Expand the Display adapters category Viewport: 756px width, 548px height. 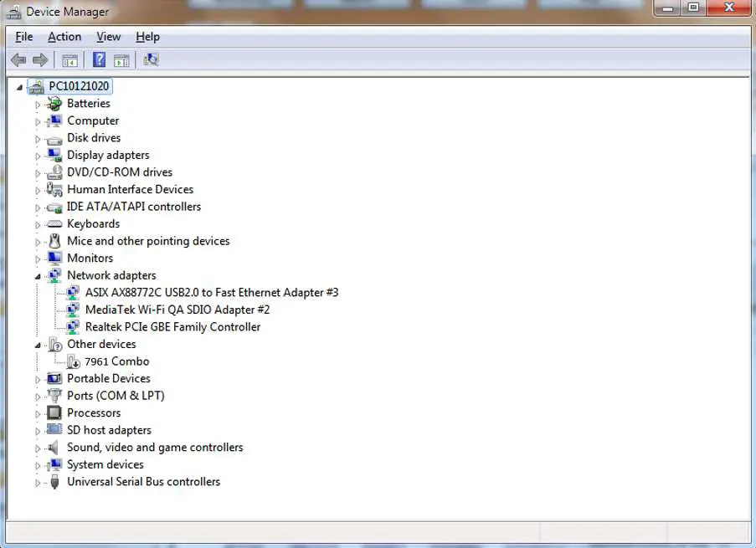point(36,155)
